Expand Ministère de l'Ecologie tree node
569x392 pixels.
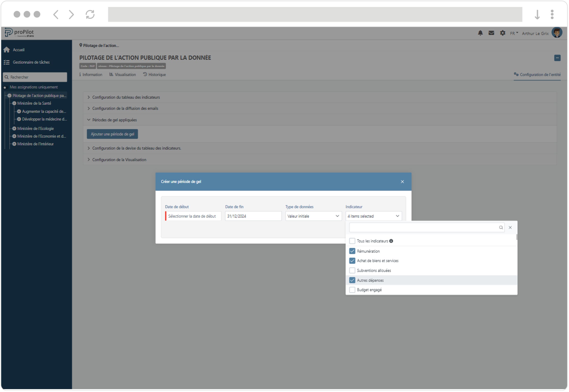coord(14,129)
